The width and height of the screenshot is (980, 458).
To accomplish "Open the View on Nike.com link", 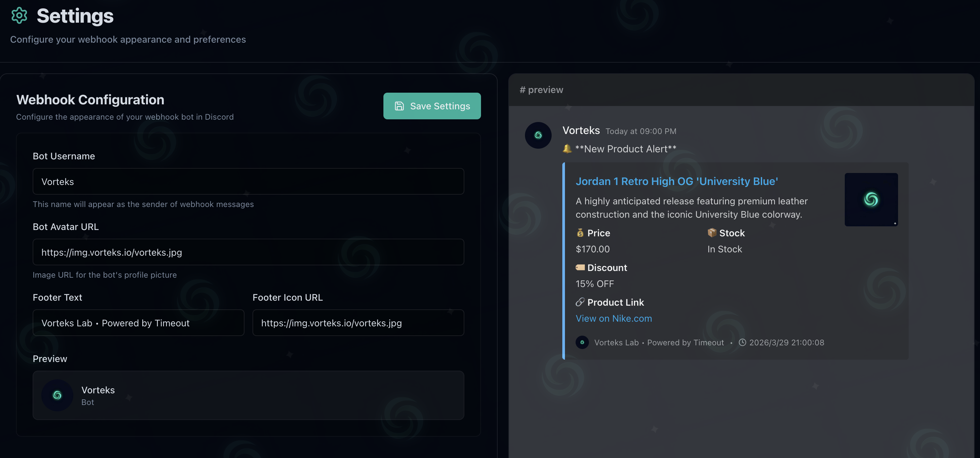I will click(613, 318).
